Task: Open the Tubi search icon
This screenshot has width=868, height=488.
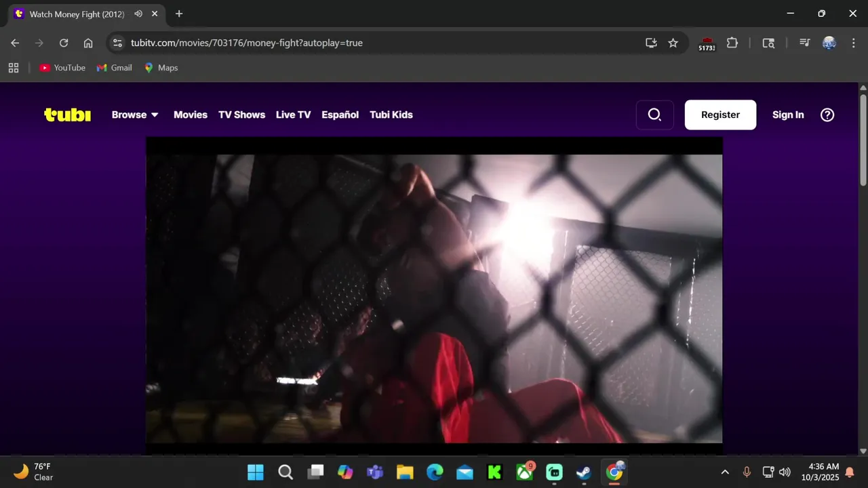Action: (x=654, y=115)
